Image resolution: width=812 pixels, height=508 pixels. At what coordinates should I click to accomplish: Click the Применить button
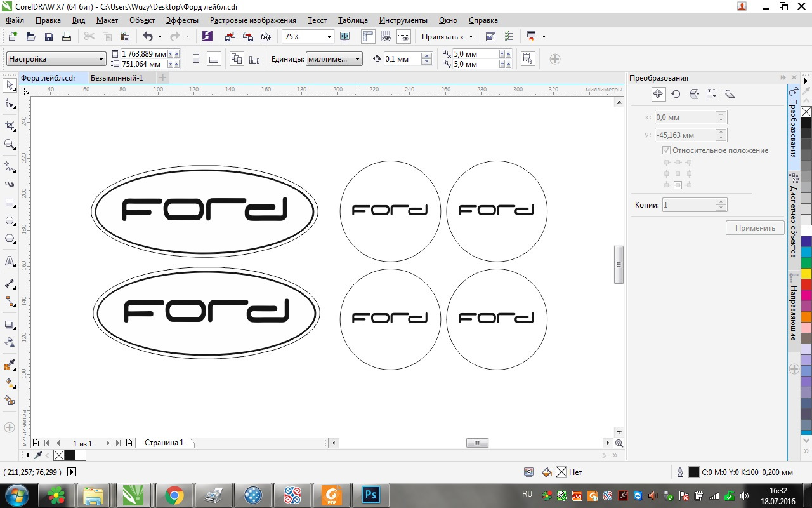coord(755,228)
